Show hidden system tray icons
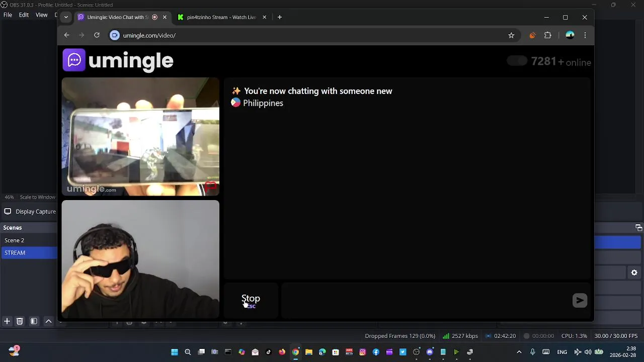The image size is (644, 362). (519, 352)
